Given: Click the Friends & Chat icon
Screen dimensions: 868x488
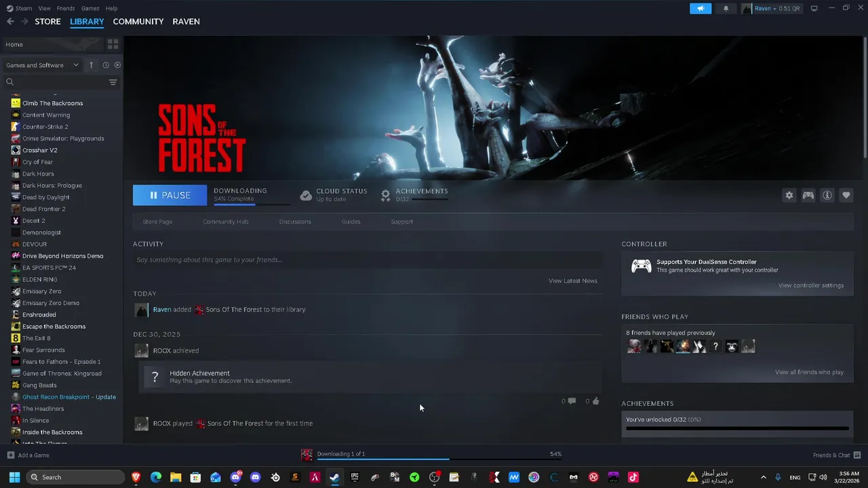Looking at the screenshot, I should [857, 455].
